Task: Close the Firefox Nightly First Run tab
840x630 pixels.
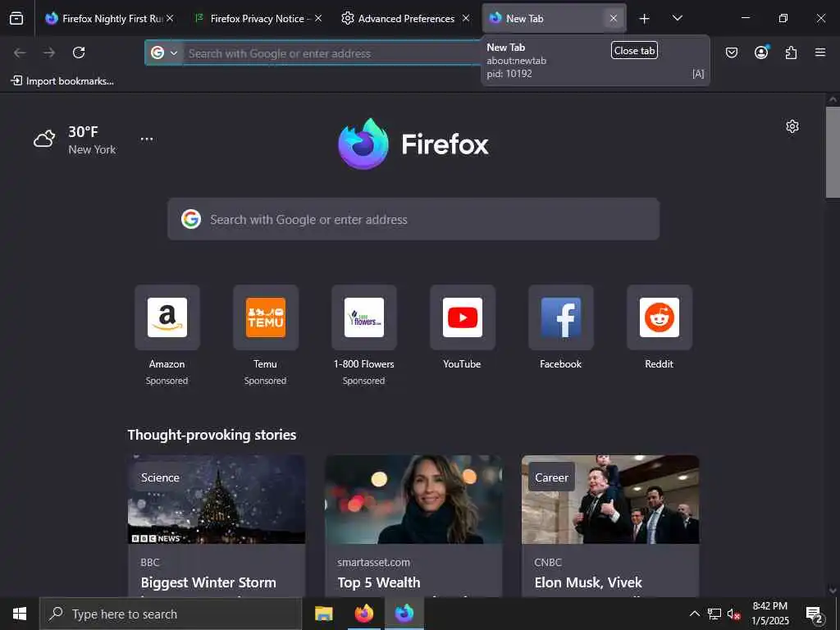Action: point(171,19)
